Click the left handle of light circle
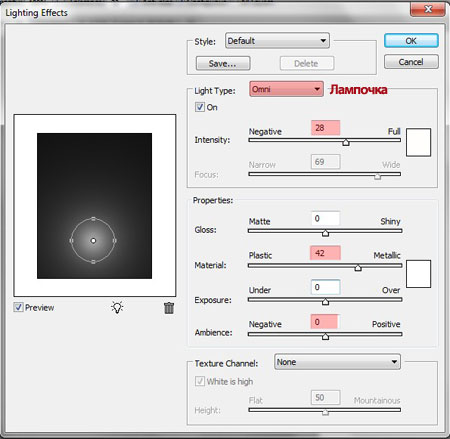450x439 pixels. click(x=71, y=240)
